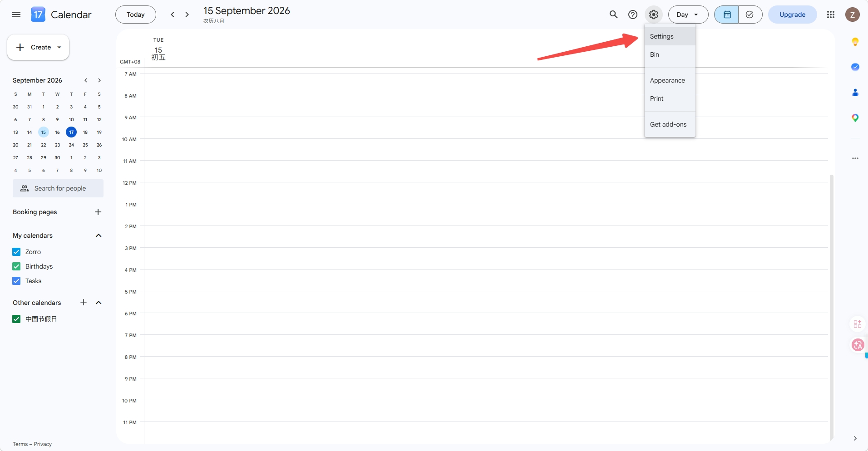Viewport: 868px width, 451px height.
Task: Next month arrow in mini calendar
Action: [99, 80]
